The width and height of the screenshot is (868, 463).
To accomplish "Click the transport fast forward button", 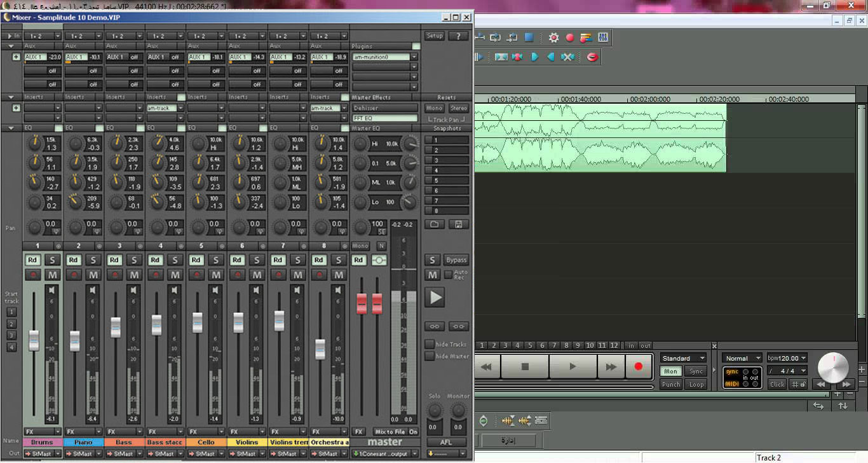I will point(611,366).
